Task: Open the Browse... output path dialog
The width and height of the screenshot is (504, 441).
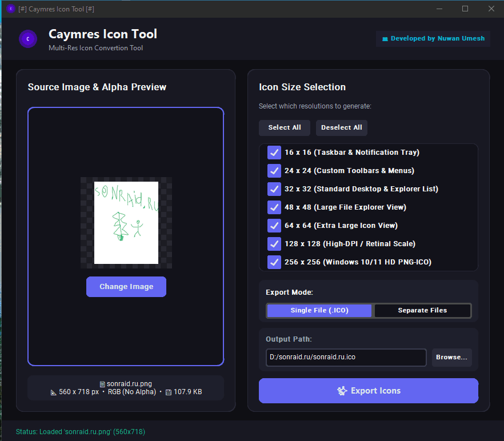Action: pos(451,358)
